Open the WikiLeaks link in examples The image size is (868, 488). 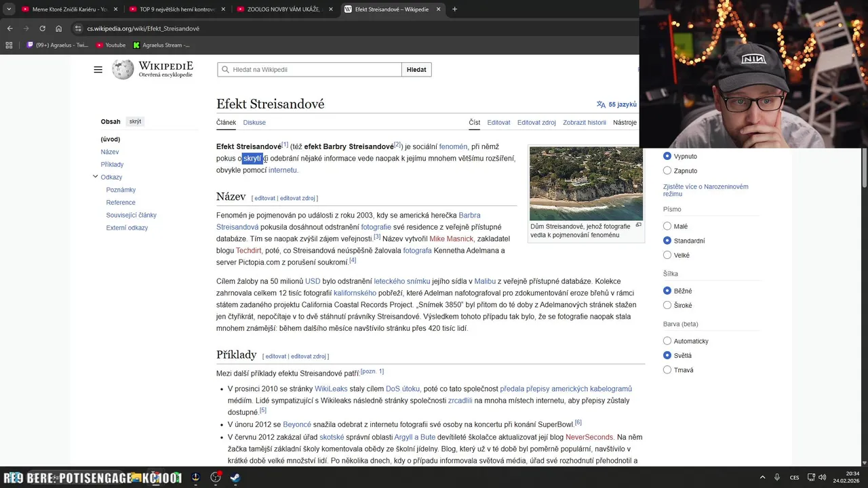pos(331,389)
